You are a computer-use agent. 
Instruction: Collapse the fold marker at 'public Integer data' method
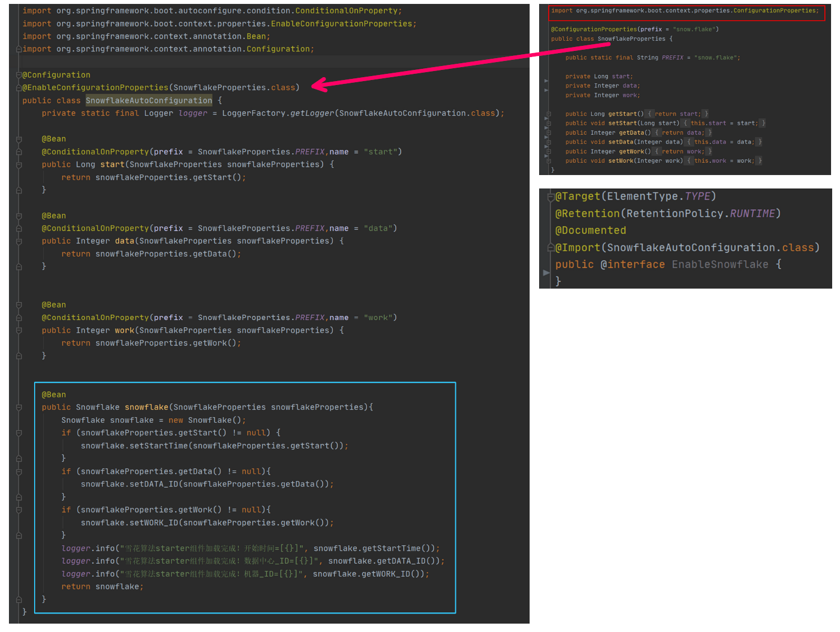coord(18,241)
